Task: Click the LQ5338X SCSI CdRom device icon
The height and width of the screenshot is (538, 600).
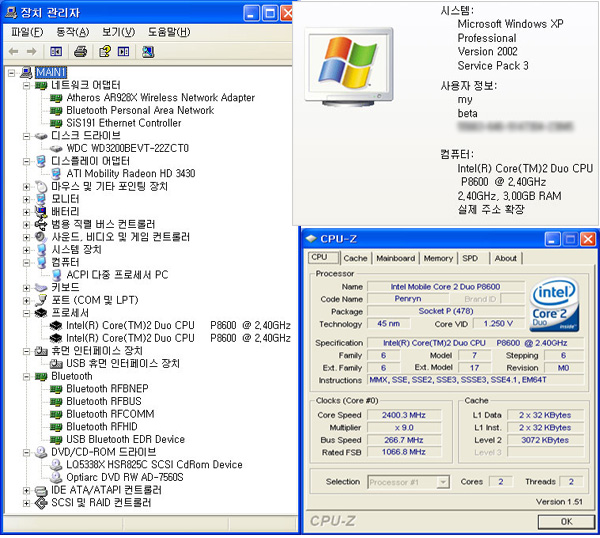Action: (56, 465)
